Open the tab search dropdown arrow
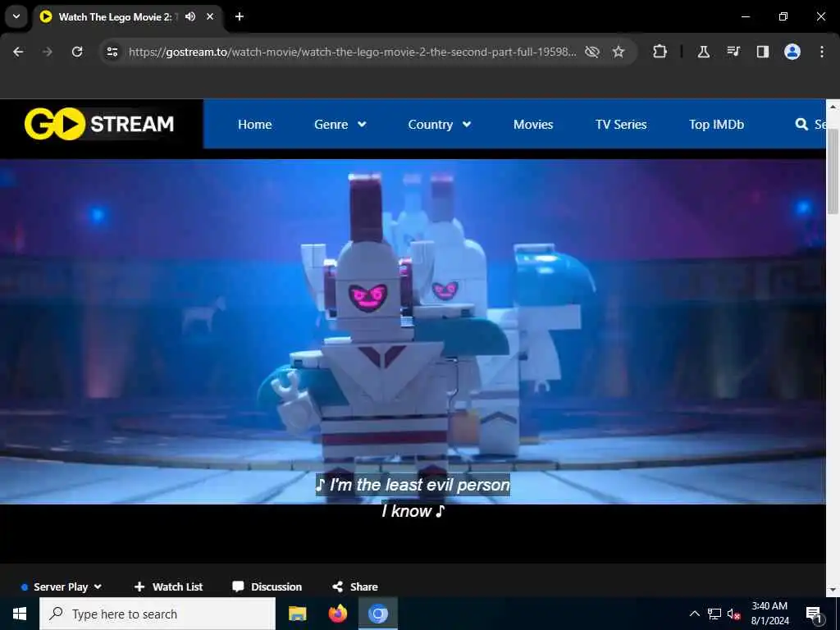 [x=16, y=16]
